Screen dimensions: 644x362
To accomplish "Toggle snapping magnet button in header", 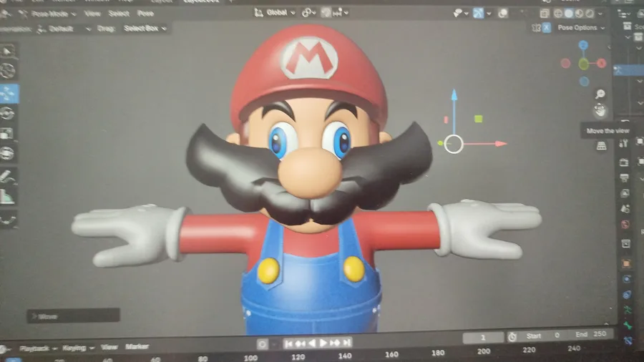I will (x=326, y=13).
